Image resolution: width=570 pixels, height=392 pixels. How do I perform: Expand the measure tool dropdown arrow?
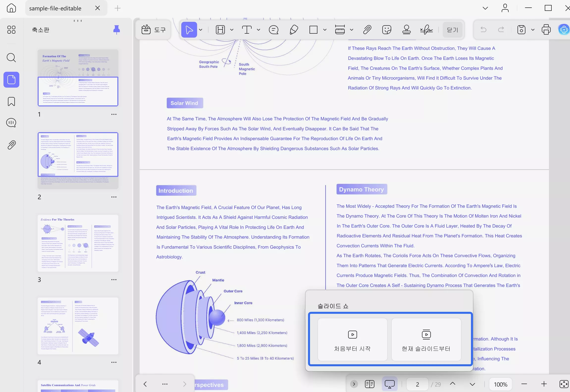point(352,30)
